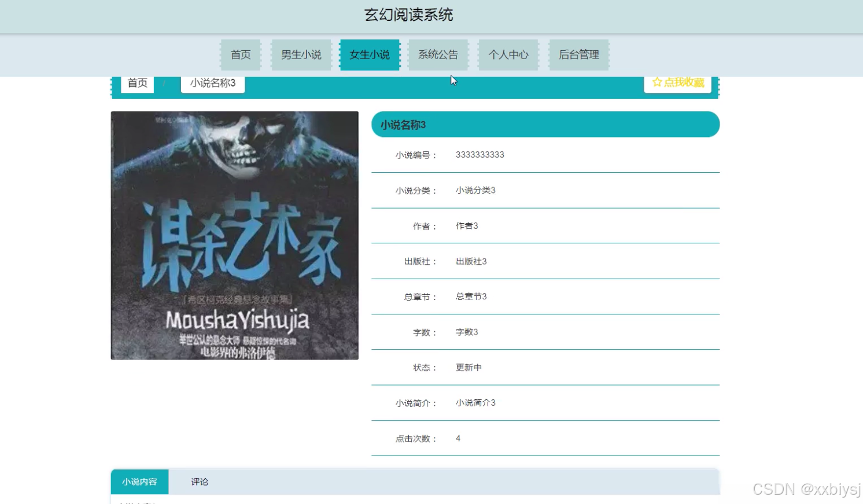Screen dimensions: 863x504
Task: Open the 首页 home navigation tab
Action: point(241,54)
